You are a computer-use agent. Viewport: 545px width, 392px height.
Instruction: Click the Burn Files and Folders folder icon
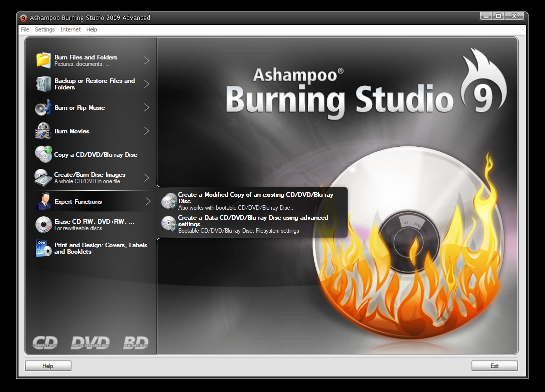click(x=43, y=60)
